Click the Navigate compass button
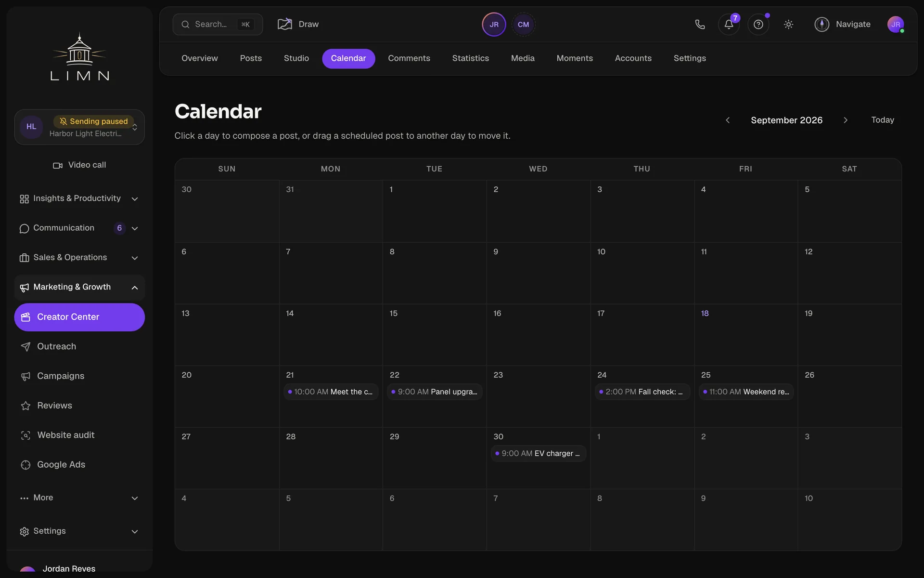 842,24
